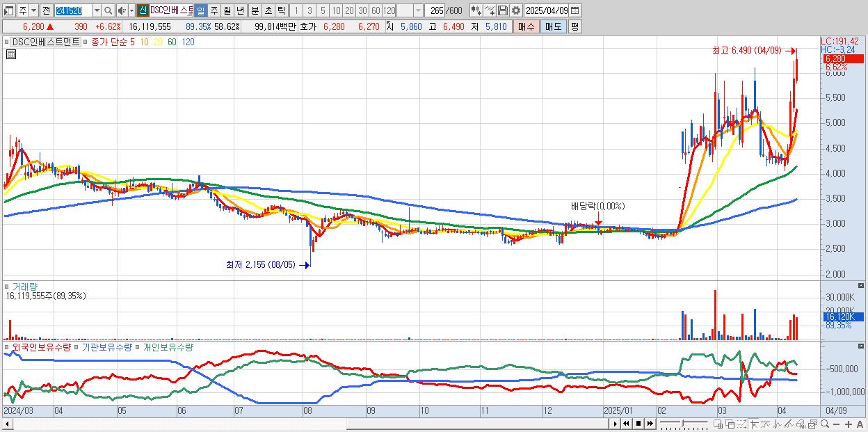Select the 주 (weekly) period toggle

214,10
